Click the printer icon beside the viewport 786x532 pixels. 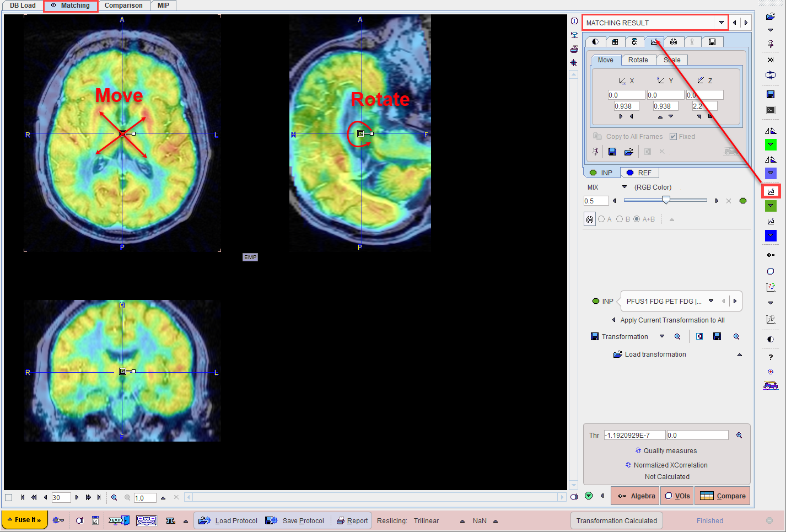574,49
